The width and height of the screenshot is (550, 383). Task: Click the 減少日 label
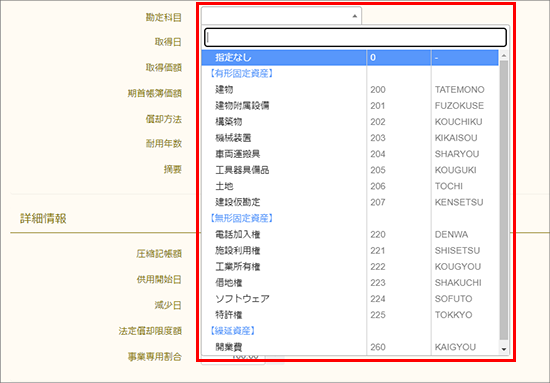pos(168,305)
